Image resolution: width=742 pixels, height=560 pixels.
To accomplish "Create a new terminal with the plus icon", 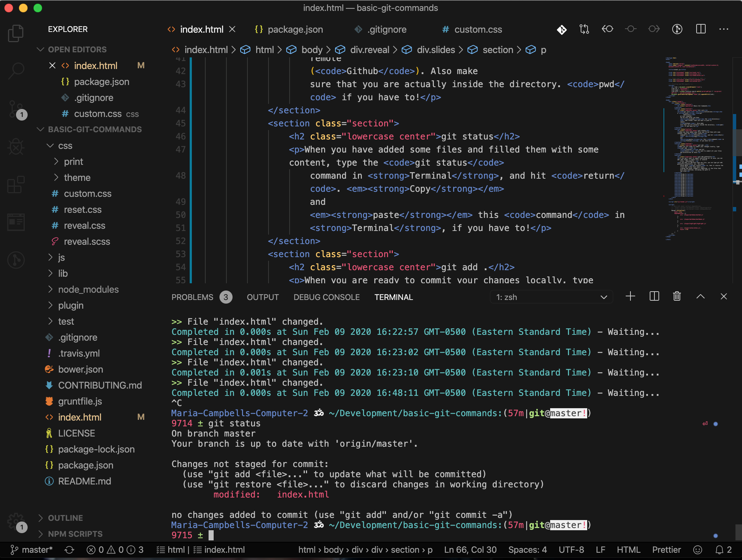I will (630, 297).
